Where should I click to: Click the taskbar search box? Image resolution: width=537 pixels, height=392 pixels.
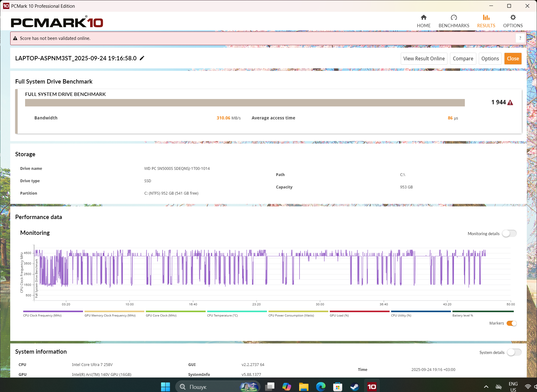217,386
